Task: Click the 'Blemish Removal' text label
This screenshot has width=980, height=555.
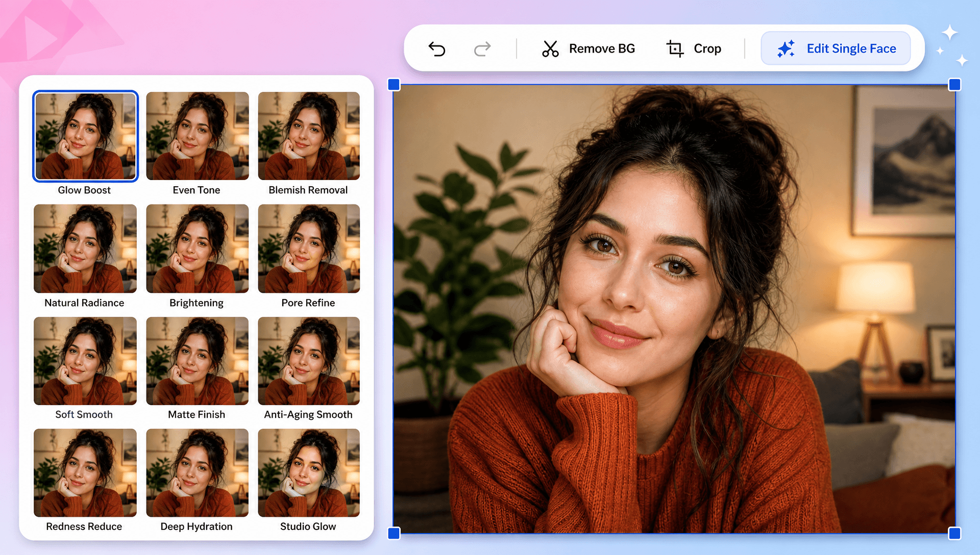Action: 308,190
